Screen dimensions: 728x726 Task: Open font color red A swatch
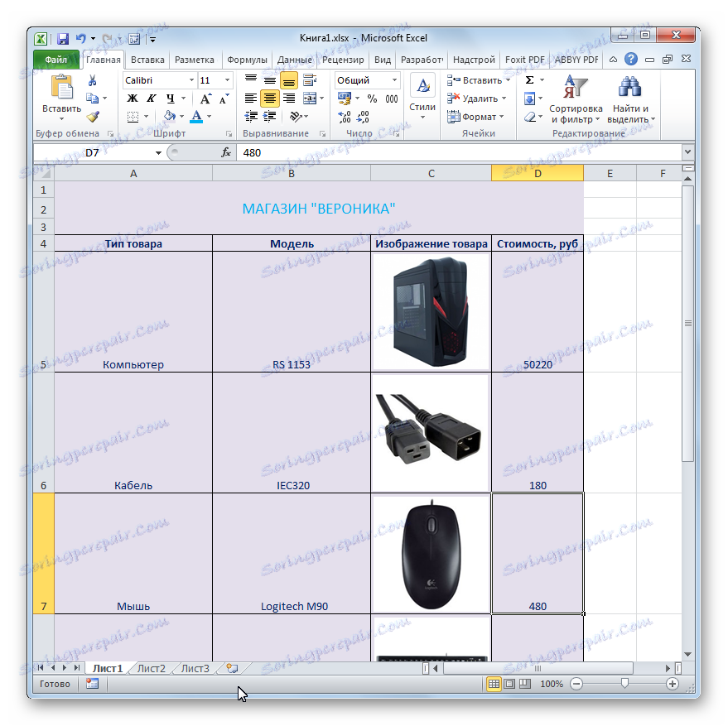tap(196, 116)
